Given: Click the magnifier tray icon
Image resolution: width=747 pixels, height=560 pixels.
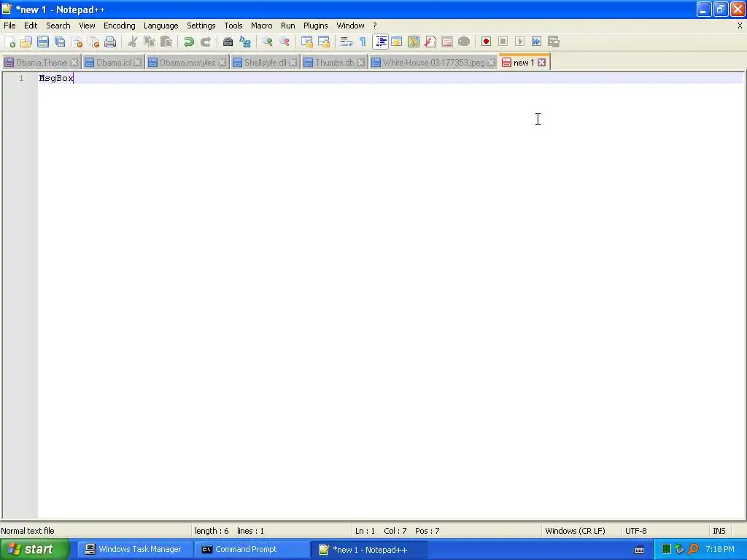Looking at the screenshot, I should click(x=693, y=550).
